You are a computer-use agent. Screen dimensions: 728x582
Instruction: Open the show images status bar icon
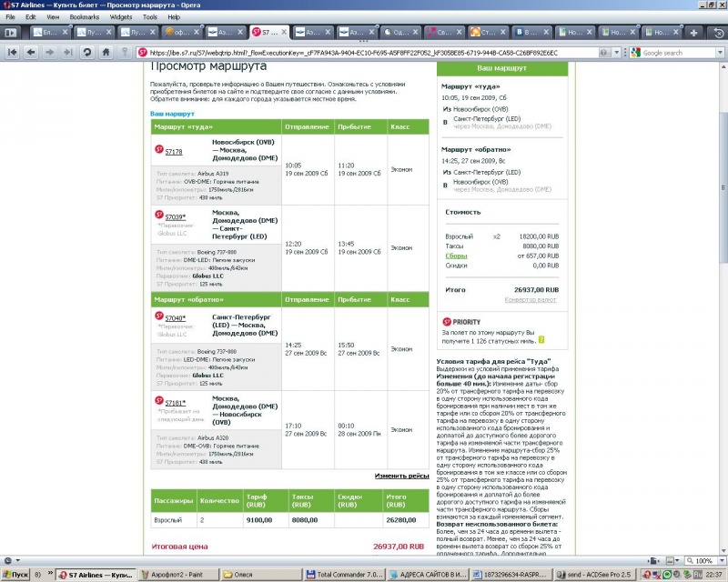[x=670, y=561]
